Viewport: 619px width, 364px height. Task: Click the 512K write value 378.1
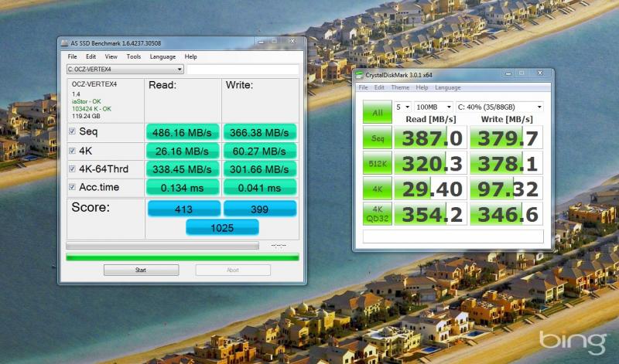[x=507, y=163]
